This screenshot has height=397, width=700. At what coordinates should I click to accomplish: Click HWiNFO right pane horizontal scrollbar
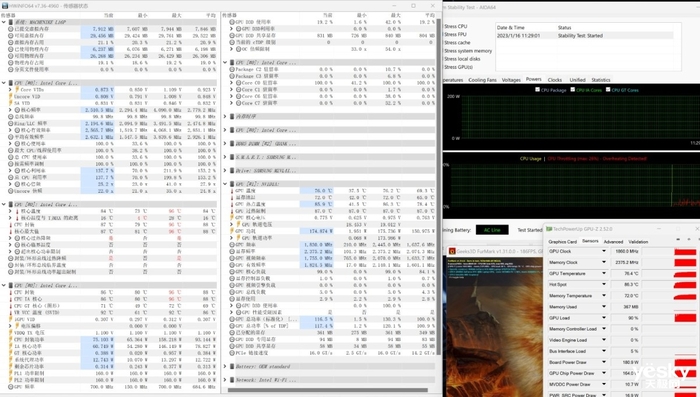(x=328, y=390)
